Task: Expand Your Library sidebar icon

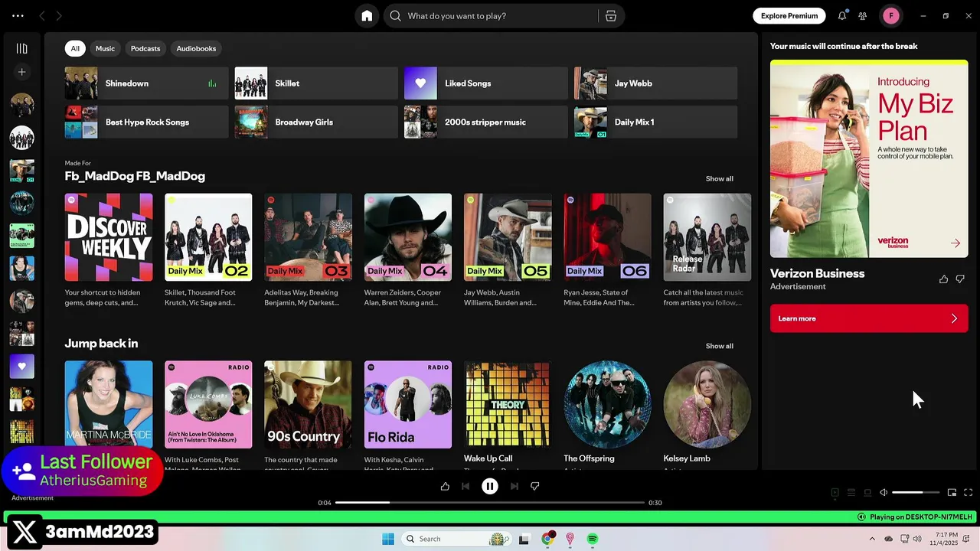Action: coord(22,48)
